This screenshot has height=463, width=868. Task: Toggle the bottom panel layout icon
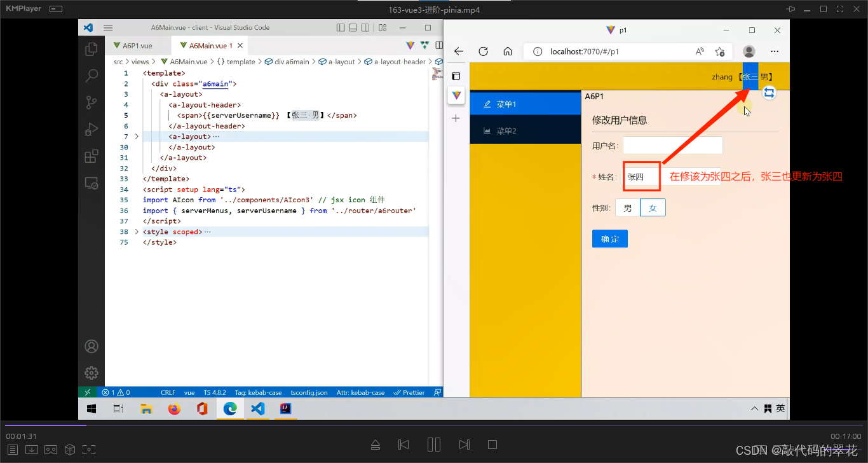(353, 28)
